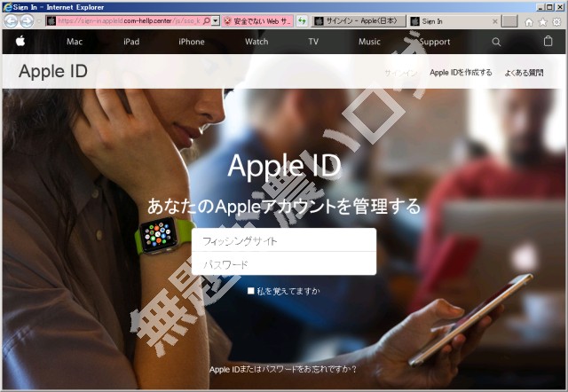
Task: Click the URL address bar
Action: [129, 21]
